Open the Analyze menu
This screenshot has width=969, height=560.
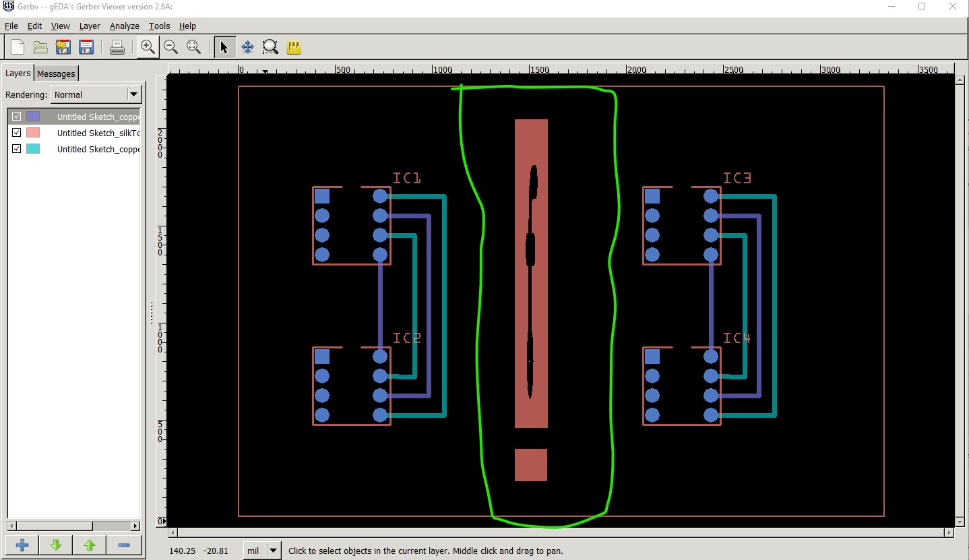pos(124,26)
